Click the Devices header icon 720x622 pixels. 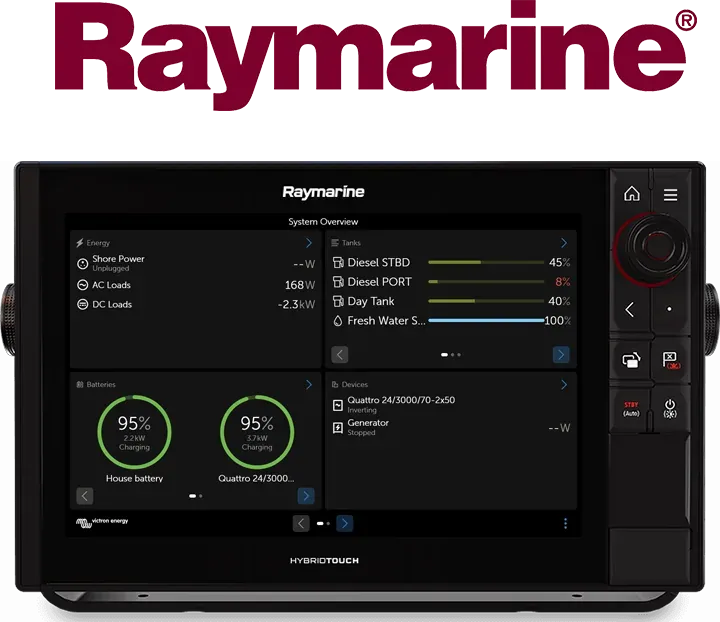point(335,385)
